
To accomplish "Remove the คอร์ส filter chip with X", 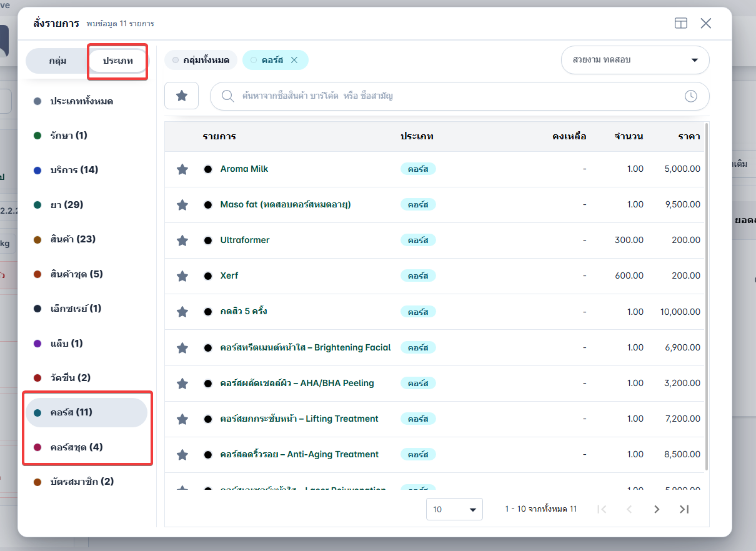I will pos(294,60).
